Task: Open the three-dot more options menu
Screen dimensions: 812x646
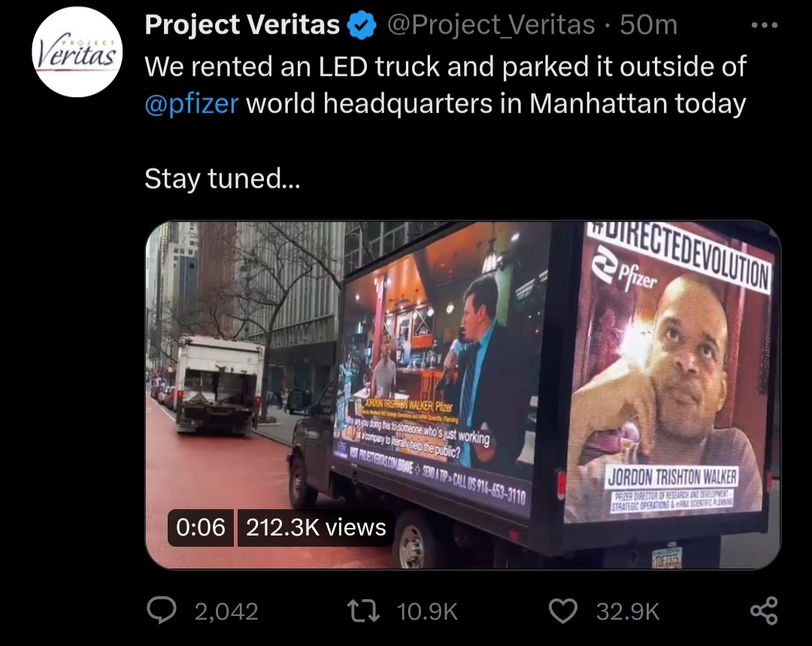Action: 765,25
